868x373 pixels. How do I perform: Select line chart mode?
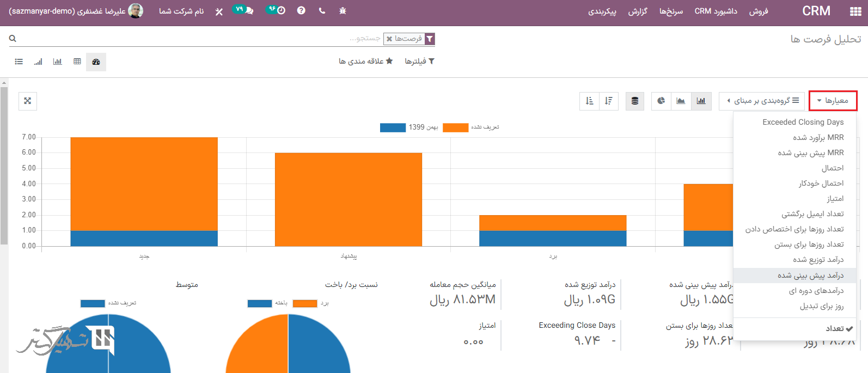coord(681,101)
